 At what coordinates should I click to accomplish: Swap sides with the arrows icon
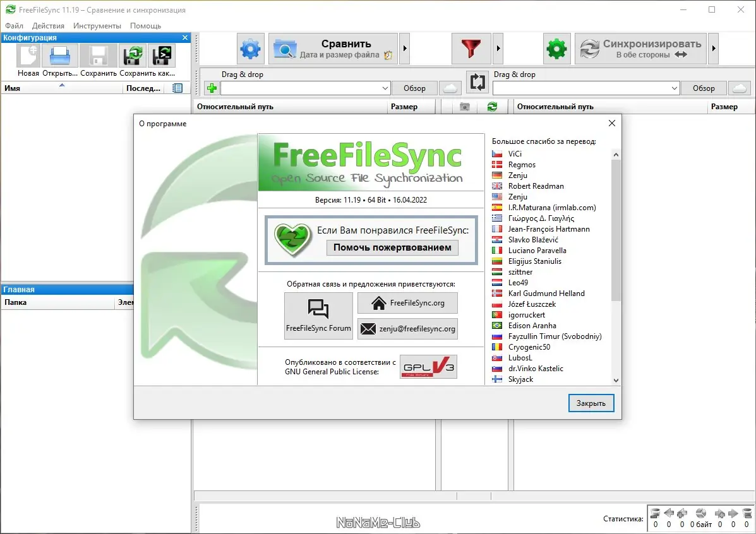(477, 83)
